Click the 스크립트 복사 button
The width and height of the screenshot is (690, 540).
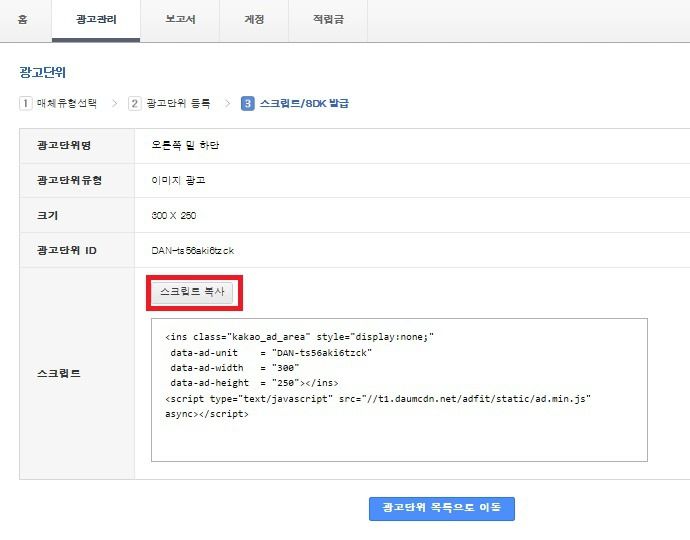click(x=192, y=292)
